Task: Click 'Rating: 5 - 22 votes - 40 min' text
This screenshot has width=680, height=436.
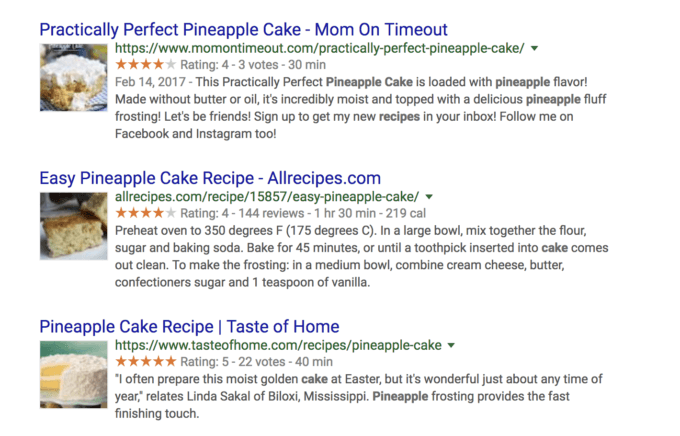Action: (256, 362)
